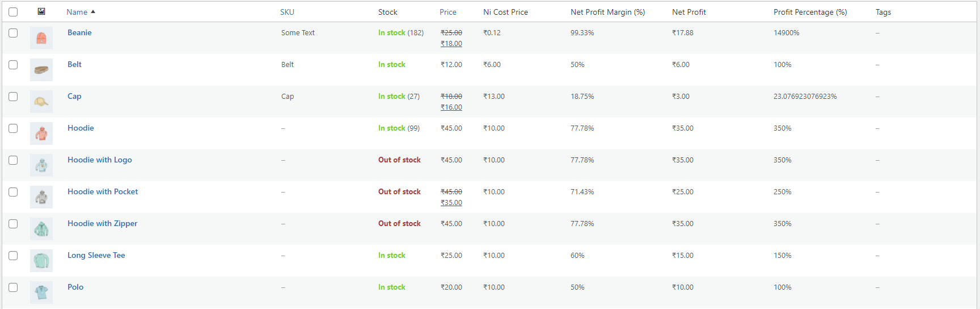Sort products by Name column
The height and width of the screenshot is (309, 980).
[77, 12]
